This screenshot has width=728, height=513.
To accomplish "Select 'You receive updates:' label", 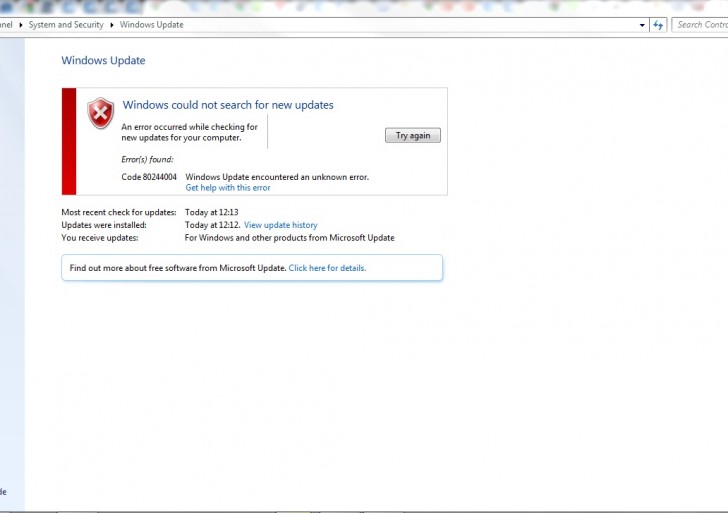I will pos(100,238).
